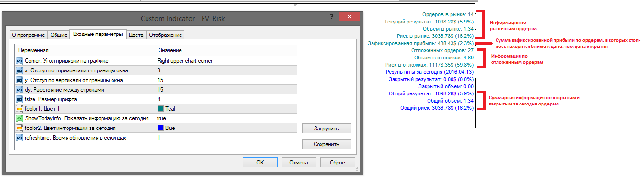Select the Corner. Угол привязки на графике row

tap(156, 61)
